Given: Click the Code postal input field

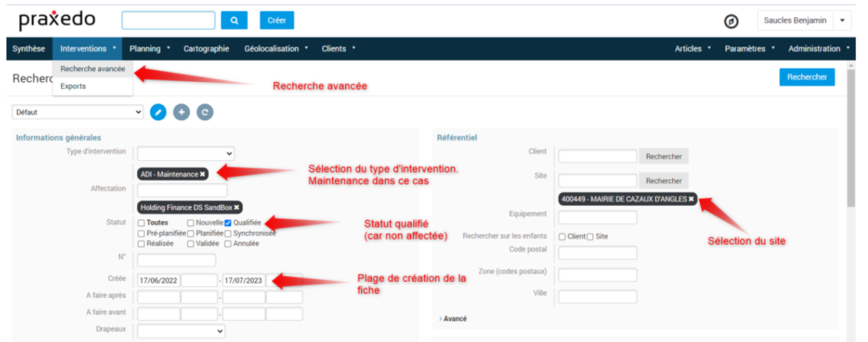Looking at the screenshot, I should (597, 253).
